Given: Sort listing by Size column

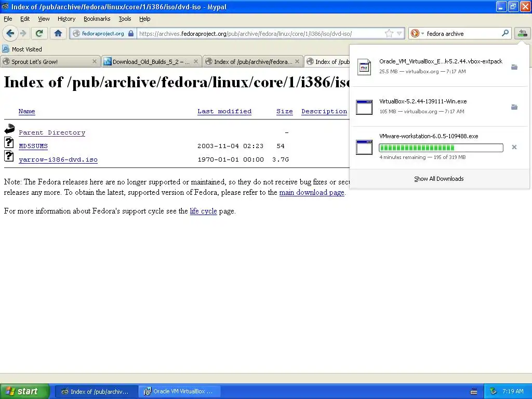Looking at the screenshot, I should click(284, 111).
